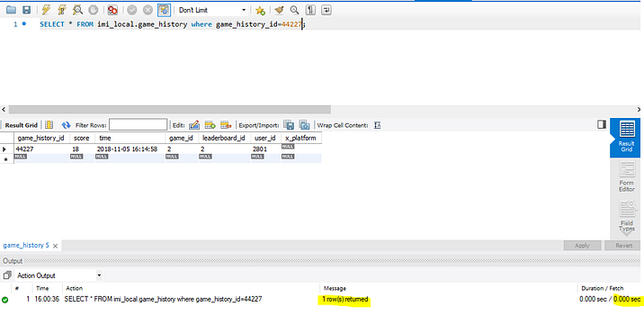Toggle word wrap in editor icon
644x325 pixels.
pos(326,10)
